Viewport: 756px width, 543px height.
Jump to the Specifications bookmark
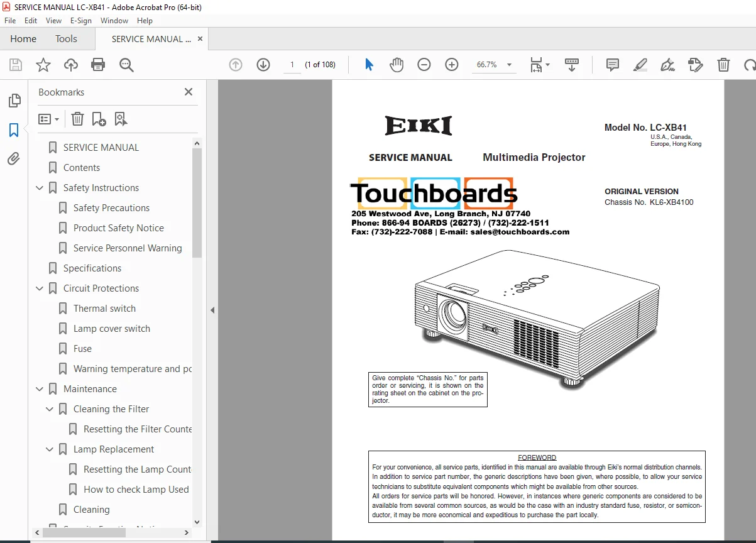tap(92, 268)
